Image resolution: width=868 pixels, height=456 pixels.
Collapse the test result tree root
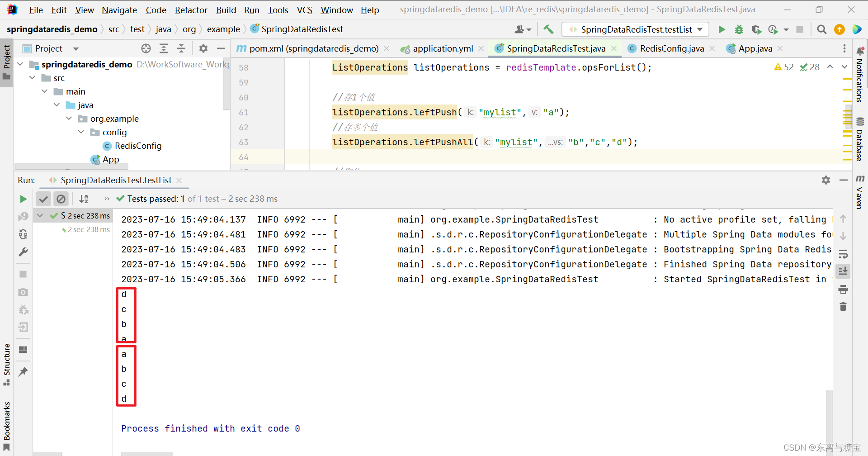(40, 216)
